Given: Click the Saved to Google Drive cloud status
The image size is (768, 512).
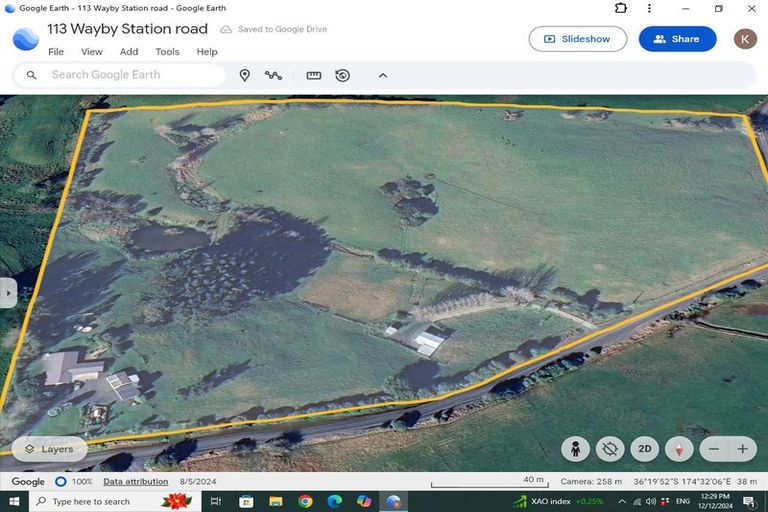Looking at the screenshot, I should pos(273,29).
